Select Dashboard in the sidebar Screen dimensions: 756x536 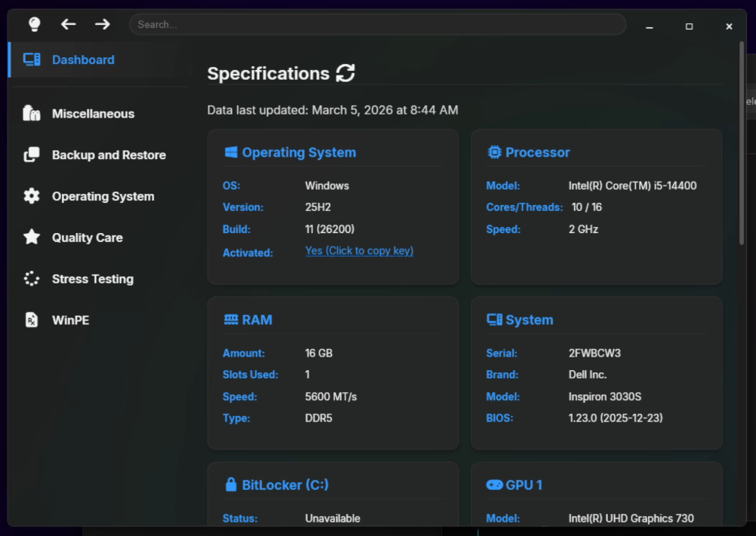pyautogui.click(x=83, y=60)
